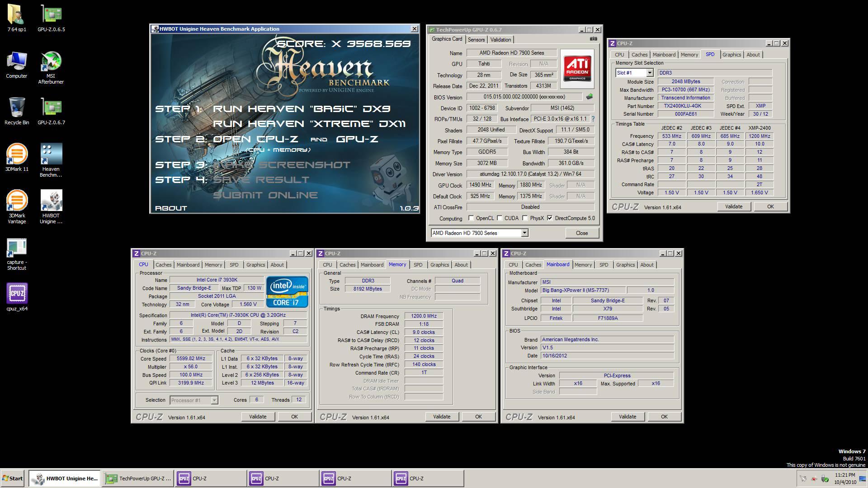868x488 pixels.
Task: Switch to Validation tab in GPU-Z
Action: tap(500, 40)
